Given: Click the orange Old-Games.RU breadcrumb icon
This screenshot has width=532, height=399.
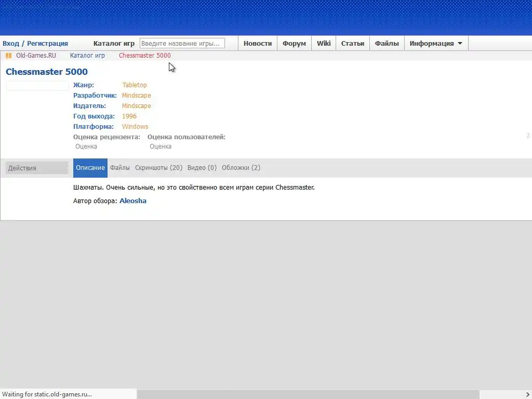Looking at the screenshot, I should pos(8,56).
